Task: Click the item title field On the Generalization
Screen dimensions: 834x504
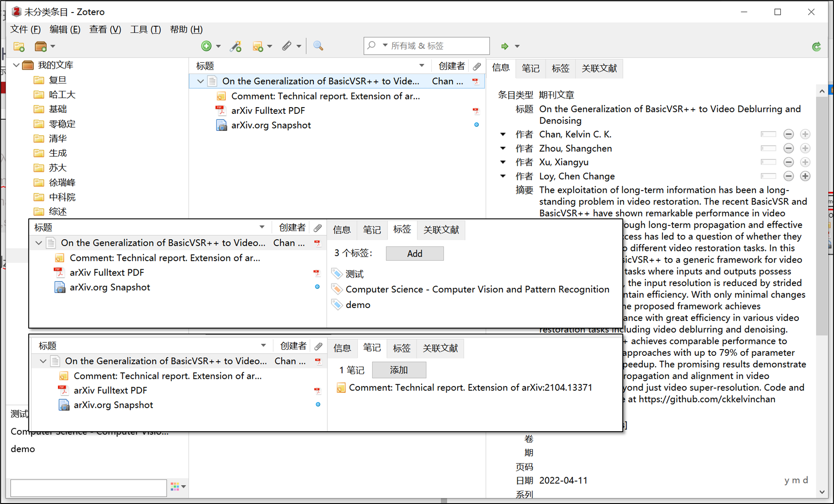Action: point(670,115)
